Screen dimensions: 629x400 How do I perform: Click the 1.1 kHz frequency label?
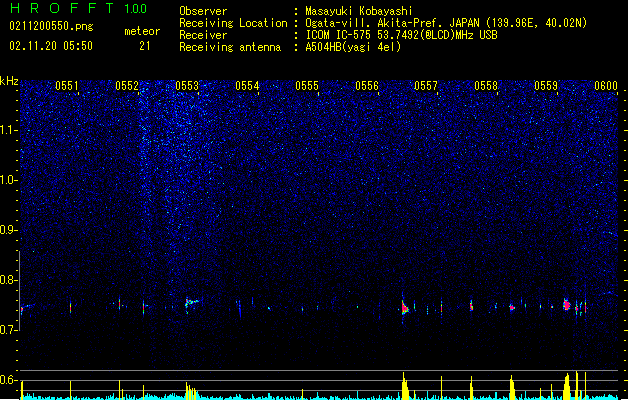coord(9,130)
